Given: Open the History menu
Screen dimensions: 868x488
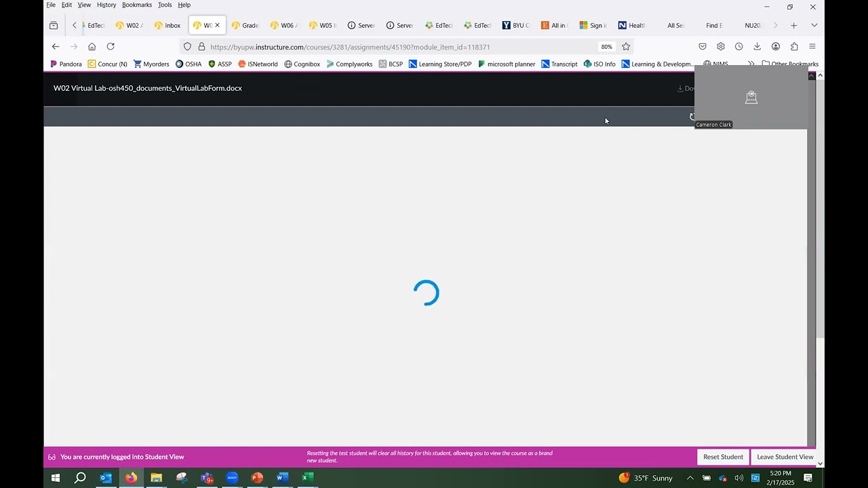Looking at the screenshot, I should [106, 5].
